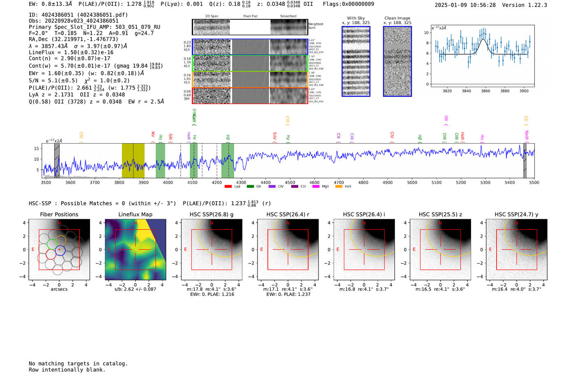The image size is (576, 392).
Task: Click the Q(0.58) OII (3728) solution line
Action: 96,102
